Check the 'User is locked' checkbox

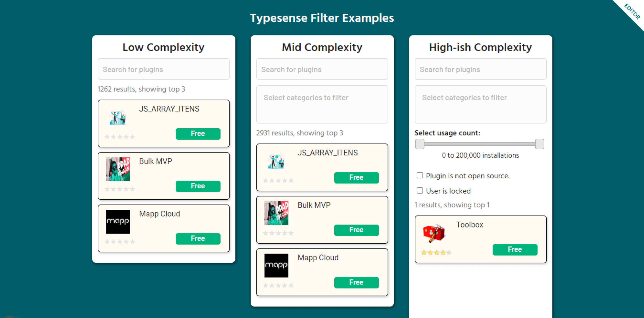[420, 191]
